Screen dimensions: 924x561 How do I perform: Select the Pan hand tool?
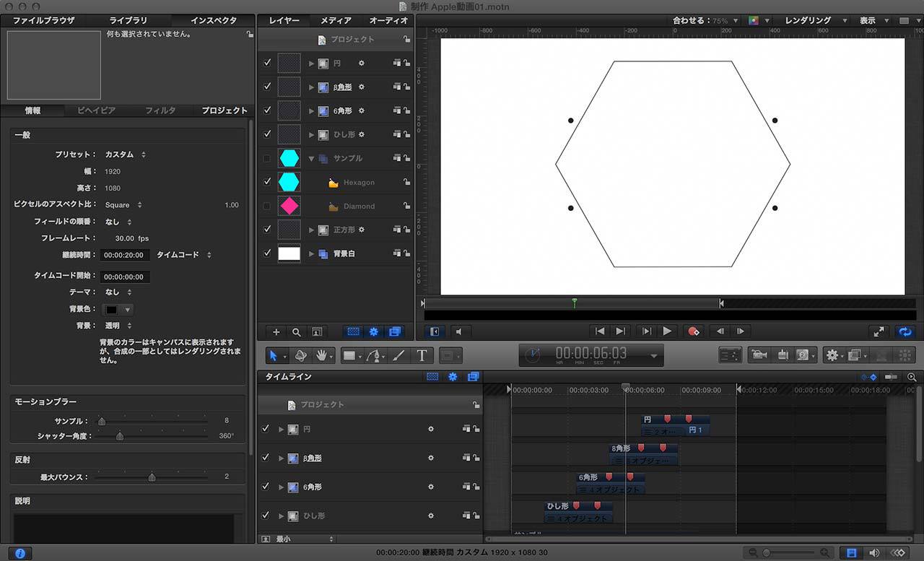pos(323,355)
